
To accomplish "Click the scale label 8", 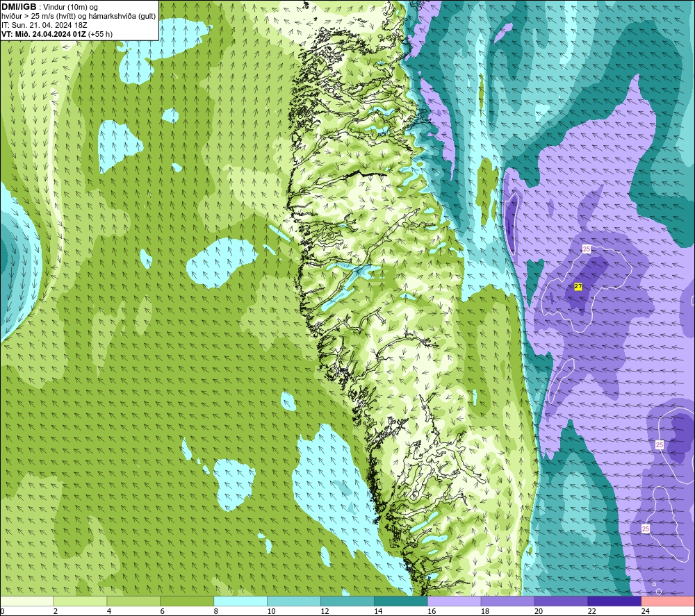I will coord(217,611).
